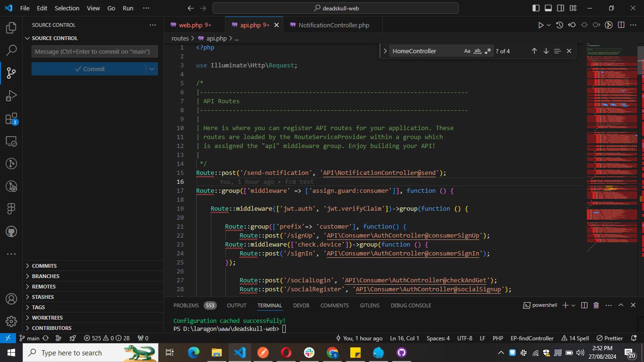Image resolution: width=644 pixels, height=362 pixels.
Task: Click the split editor icon
Action: click(x=621, y=25)
